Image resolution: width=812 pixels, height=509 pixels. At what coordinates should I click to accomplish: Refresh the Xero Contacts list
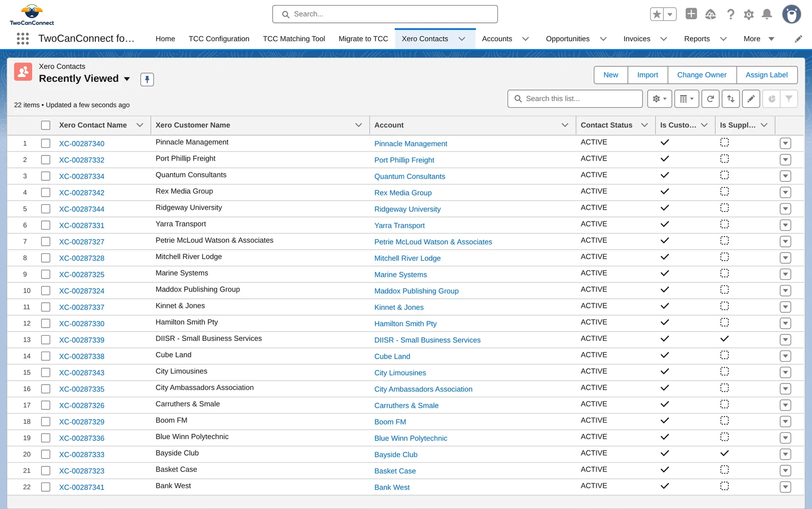click(710, 99)
